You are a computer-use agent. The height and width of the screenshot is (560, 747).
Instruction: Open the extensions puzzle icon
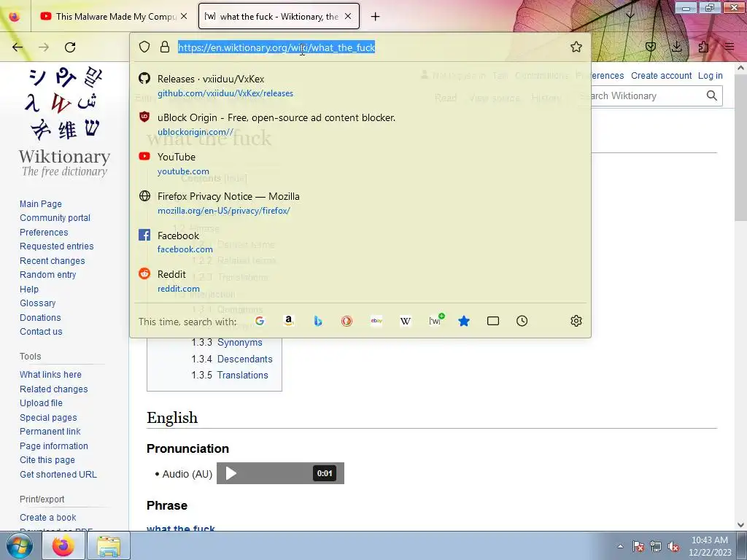click(703, 47)
